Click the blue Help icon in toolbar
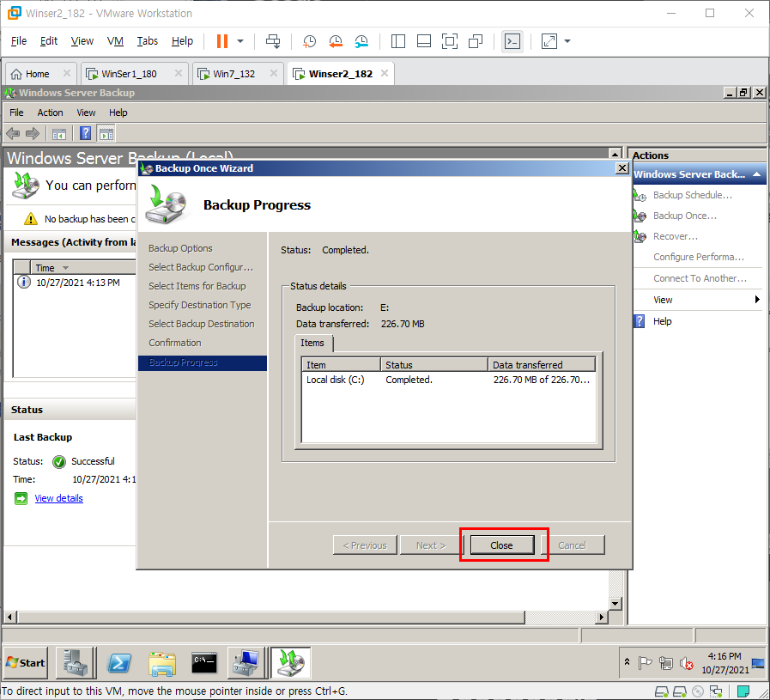 (x=85, y=133)
